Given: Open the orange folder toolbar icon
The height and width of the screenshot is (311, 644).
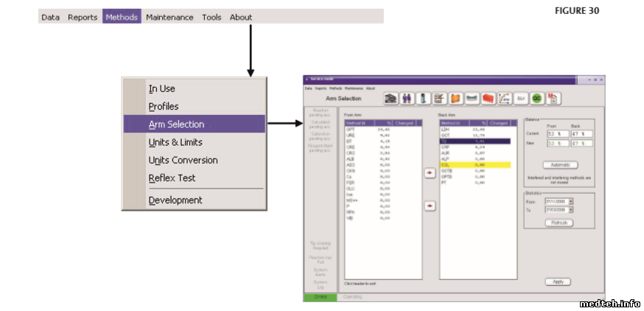Looking at the screenshot, I should click(x=455, y=97).
